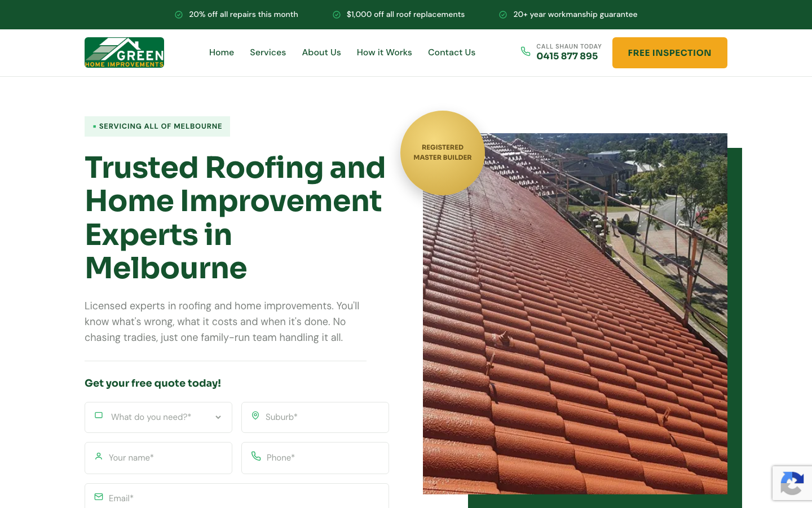Click the reCAPTCHA badge
Image resolution: width=812 pixels, height=508 pixels.
pos(792,483)
